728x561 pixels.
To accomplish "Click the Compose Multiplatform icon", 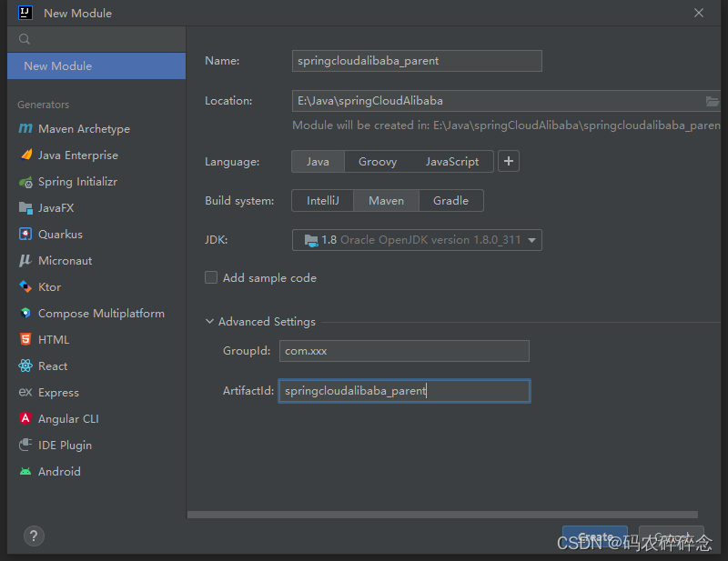I will pyautogui.click(x=25, y=313).
